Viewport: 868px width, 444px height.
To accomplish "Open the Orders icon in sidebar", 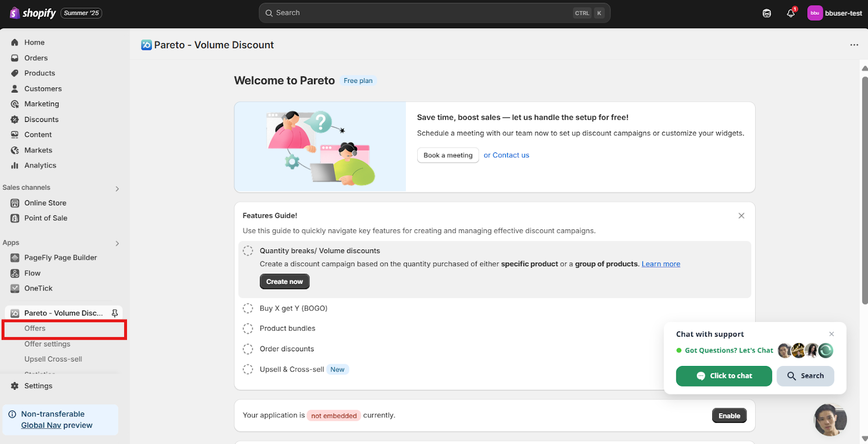I will (15, 58).
